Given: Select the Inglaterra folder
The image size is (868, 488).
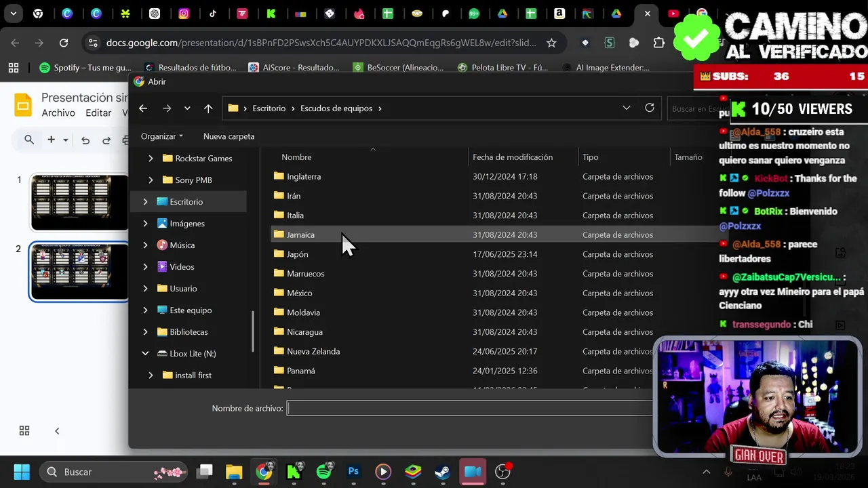Looking at the screenshot, I should tap(304, 176).
